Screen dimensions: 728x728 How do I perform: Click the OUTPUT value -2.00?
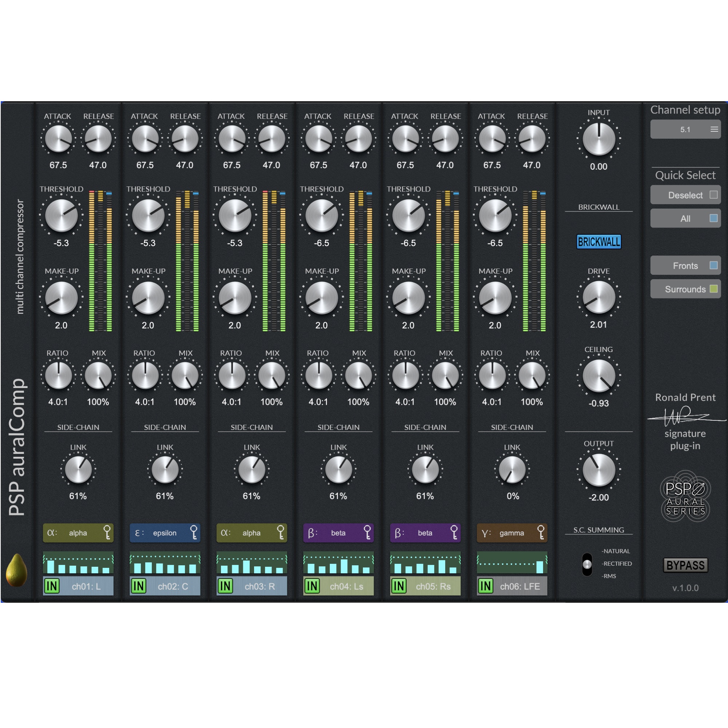(598, 497)
